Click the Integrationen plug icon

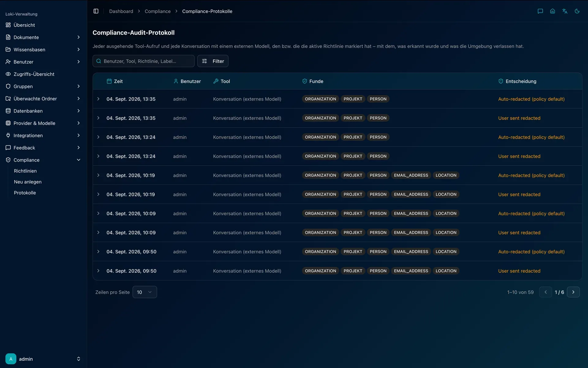[8, 135]
